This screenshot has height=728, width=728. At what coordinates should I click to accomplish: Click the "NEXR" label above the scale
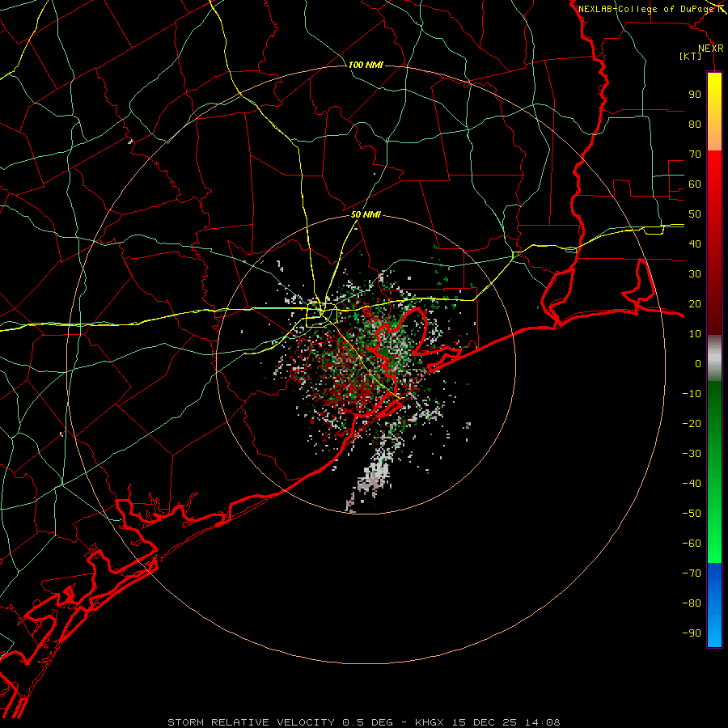point(711,49)
